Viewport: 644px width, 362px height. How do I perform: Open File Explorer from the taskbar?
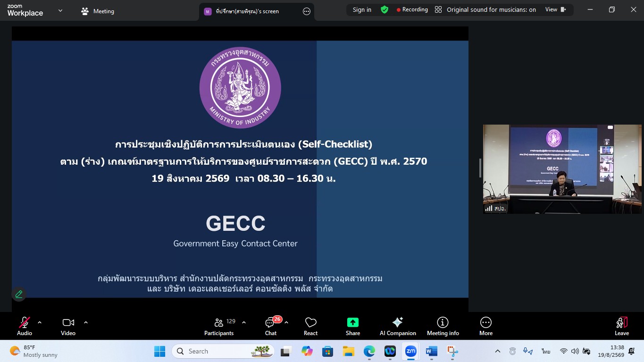point(348,351)
